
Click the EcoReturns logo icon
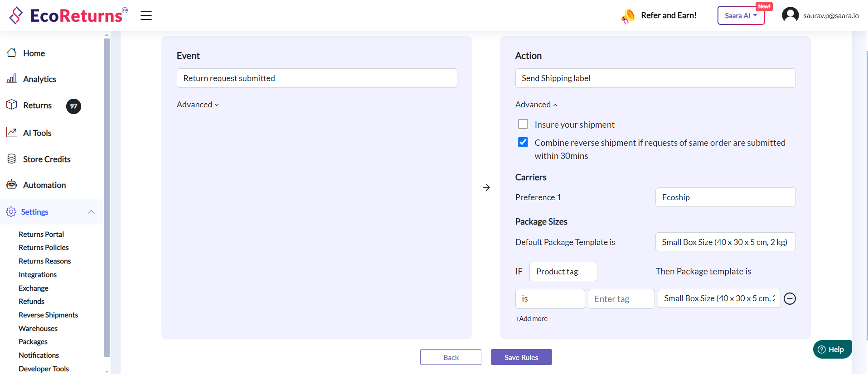click(x=16, y=15)
